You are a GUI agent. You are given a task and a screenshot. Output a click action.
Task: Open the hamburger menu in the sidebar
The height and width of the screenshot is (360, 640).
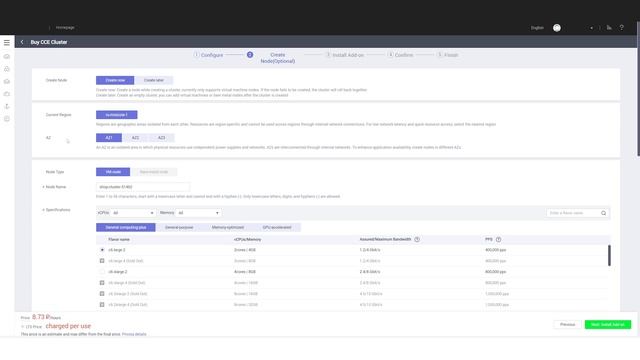coord(7,42)
